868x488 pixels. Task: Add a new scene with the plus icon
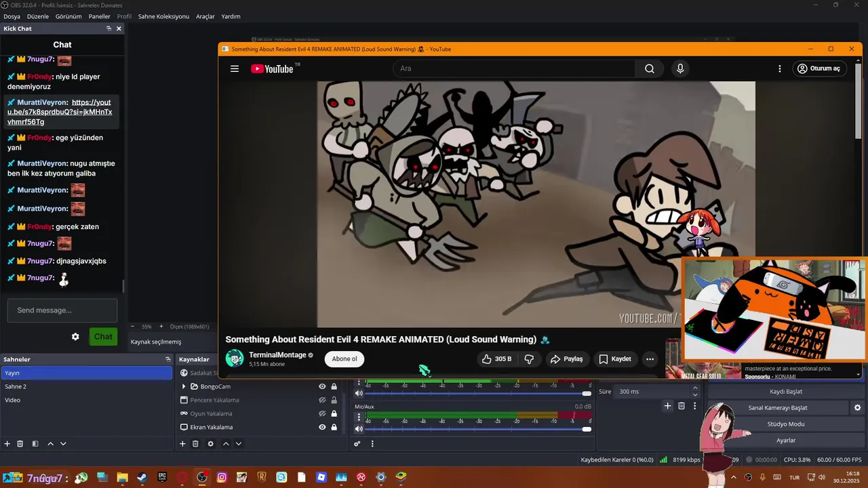pos(7,444)
